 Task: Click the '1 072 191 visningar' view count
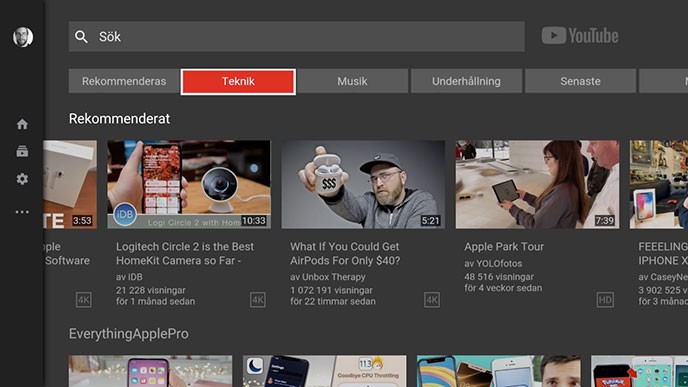(331, 290)
